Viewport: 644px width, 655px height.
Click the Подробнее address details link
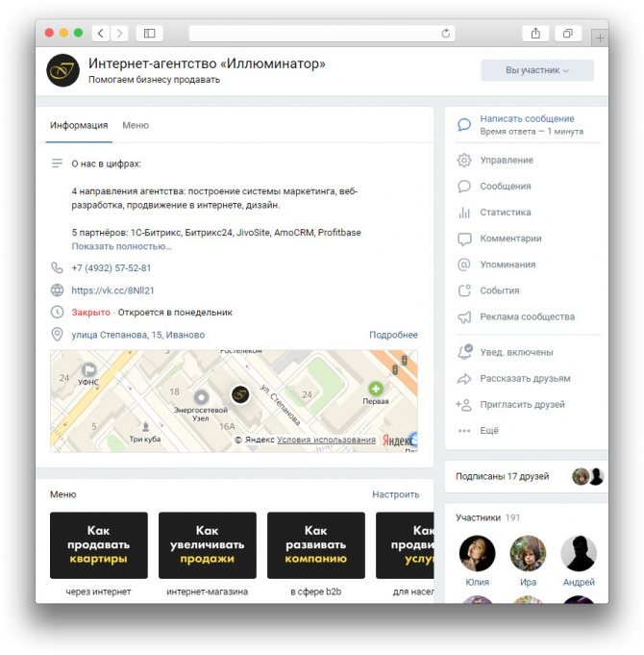pos(393,335)
